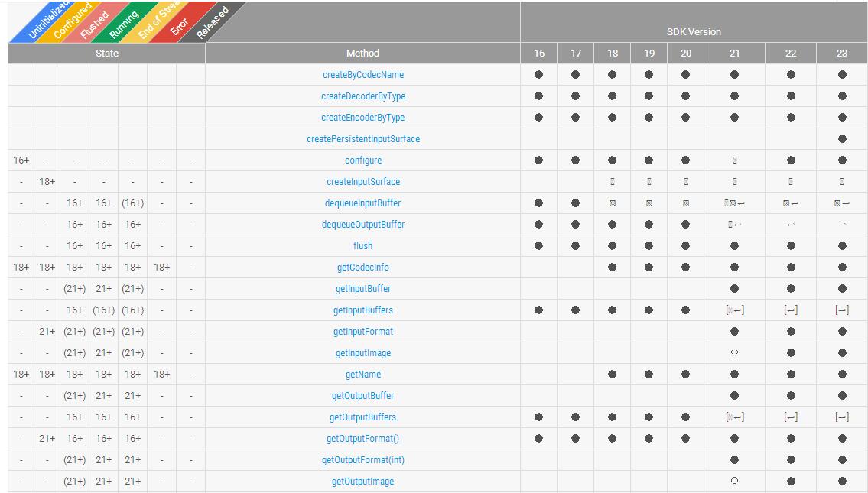Image resolution: width=868 pixels, height=493 pixels.
Task: Open the createDecoderByType method link
Action: (363, 96)
